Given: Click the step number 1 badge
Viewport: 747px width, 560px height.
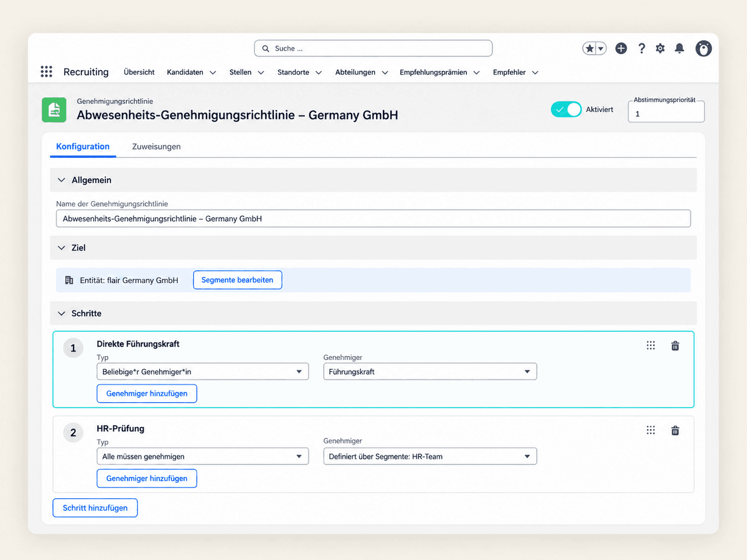Looking at the screenshot, I should 73,348.
